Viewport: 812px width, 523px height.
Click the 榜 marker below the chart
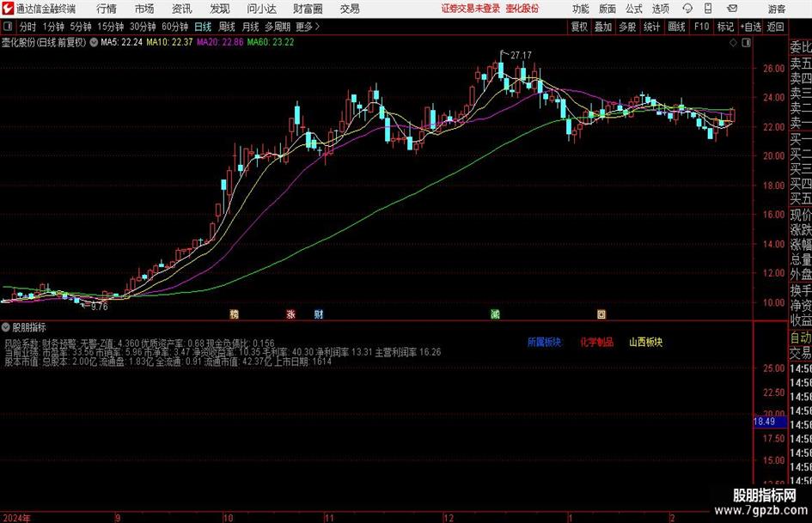[234, 313]
